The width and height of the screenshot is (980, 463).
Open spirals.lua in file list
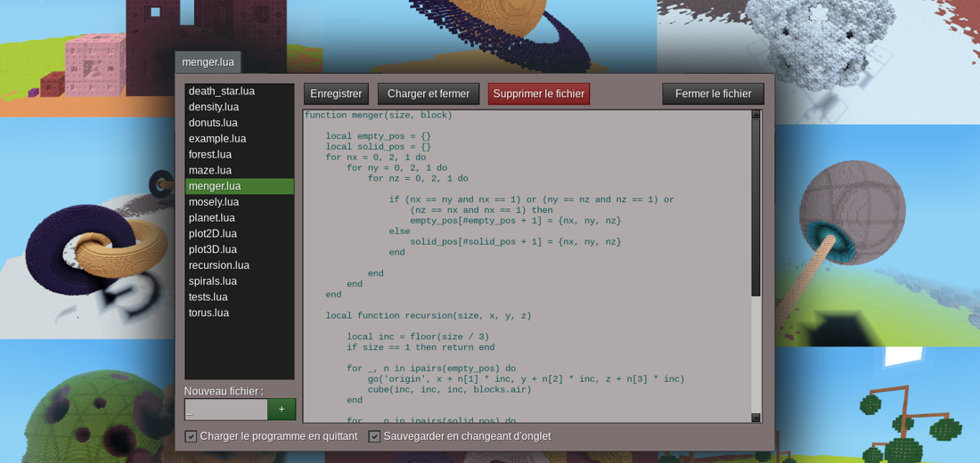[x=240, y=281]
